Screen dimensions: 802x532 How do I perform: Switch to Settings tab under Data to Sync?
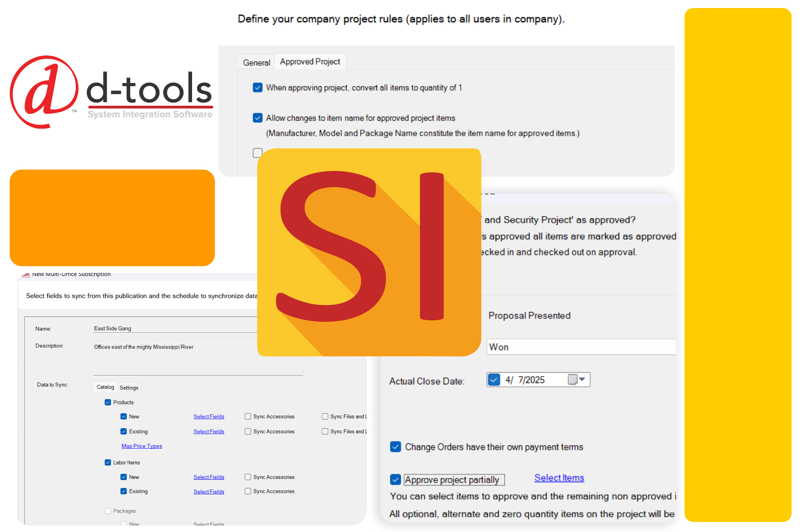(x=129, y=388)
